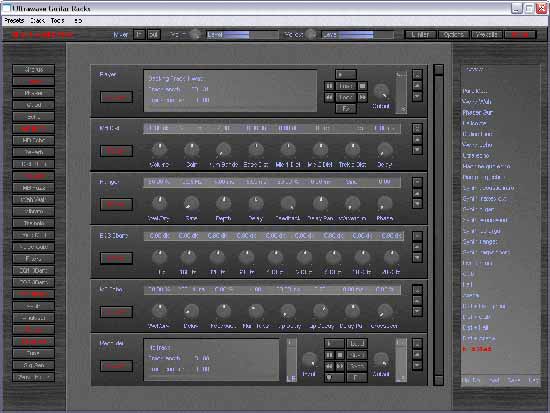The width and height of the screenshot is (550, 413).
Task: Click the first knob of the EQ 9 Band module
Action: 159,257
